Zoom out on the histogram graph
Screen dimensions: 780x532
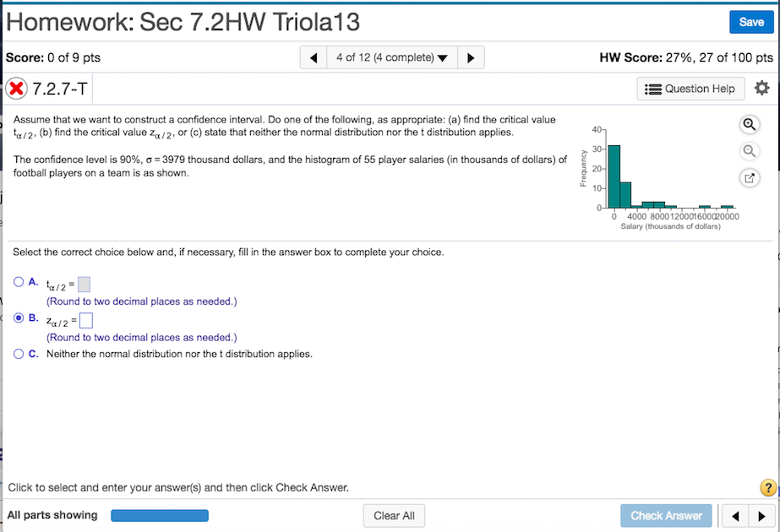[x=749, y=151]
